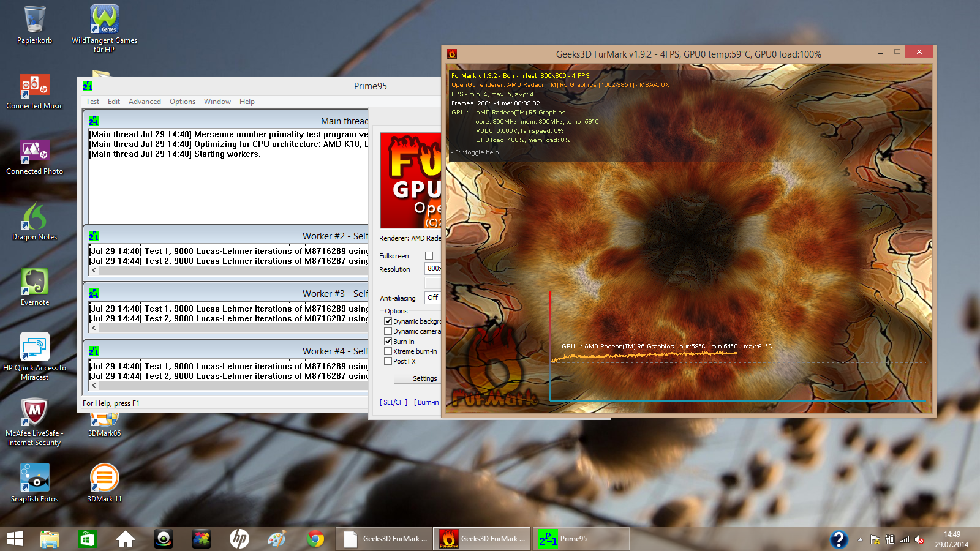The width and height of the screenshot is (980, 551).
Task: Open the paint palette taskbar icon
Action: tap(277, 539)
